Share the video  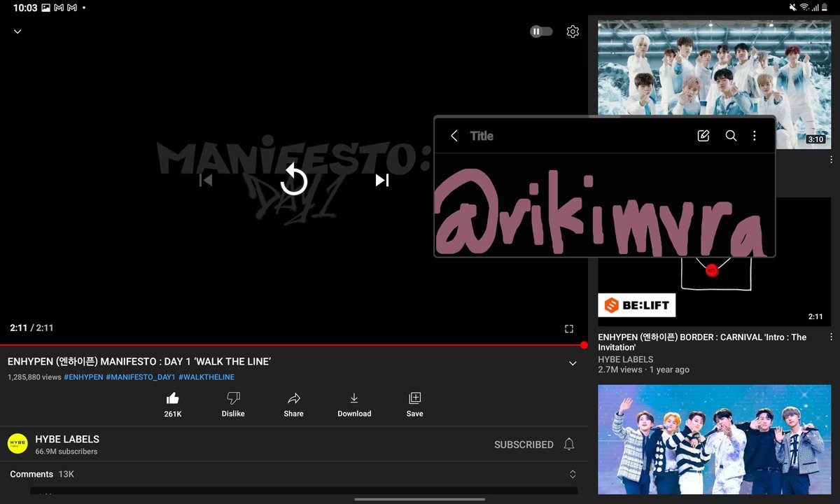(x=294, y=405)
